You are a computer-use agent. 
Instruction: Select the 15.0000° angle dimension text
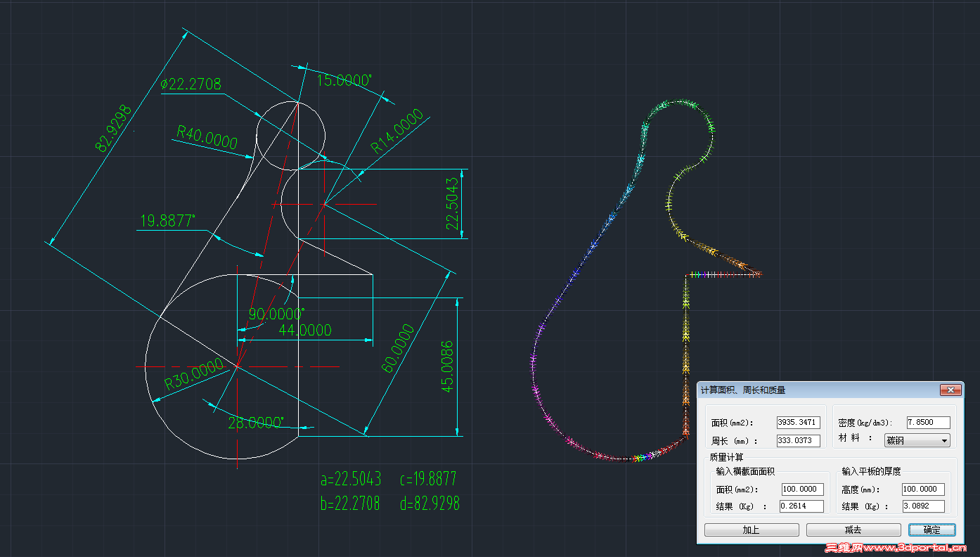pyautogui.click(x=344, y=80)
